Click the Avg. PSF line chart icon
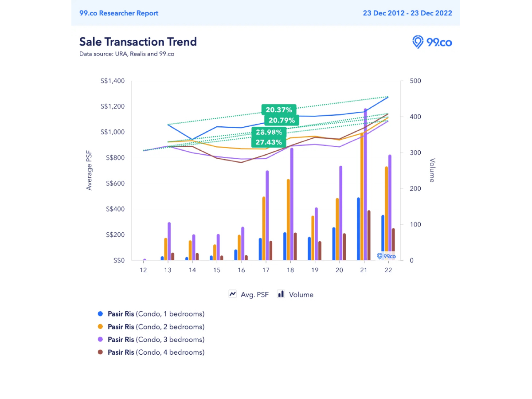The height and width of the screenshot is (399, 532). click(x=233, y=294)
